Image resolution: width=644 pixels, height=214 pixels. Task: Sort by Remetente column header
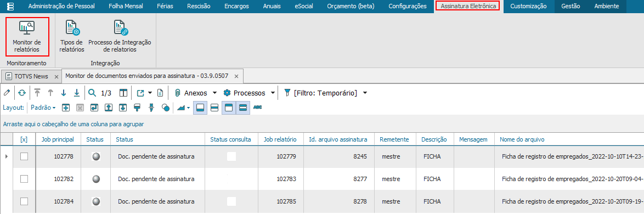tap(395, 140)
